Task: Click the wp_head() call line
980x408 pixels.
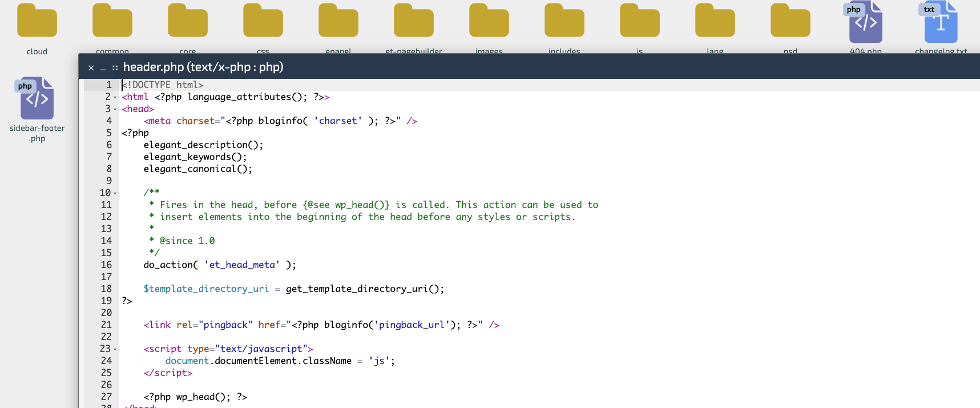Action: (x=195, y=397)
